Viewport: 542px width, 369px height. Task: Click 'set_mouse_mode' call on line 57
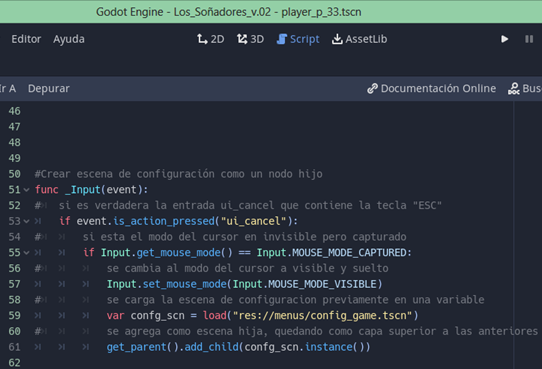pyautogui.click(x=185, y=284)
